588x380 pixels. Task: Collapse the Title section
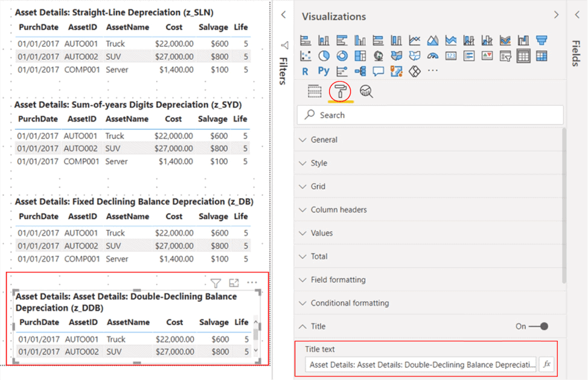(302, 326)
